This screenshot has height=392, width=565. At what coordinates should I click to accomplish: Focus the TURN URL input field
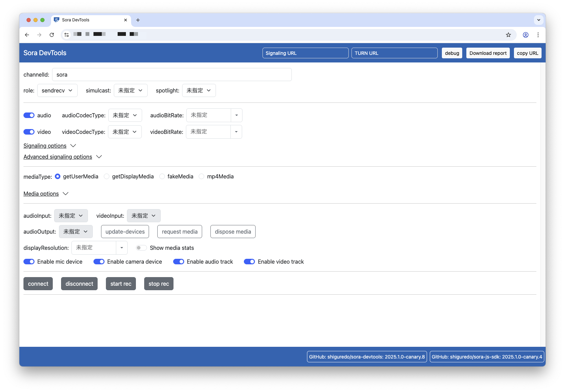(x=395, y=53)
